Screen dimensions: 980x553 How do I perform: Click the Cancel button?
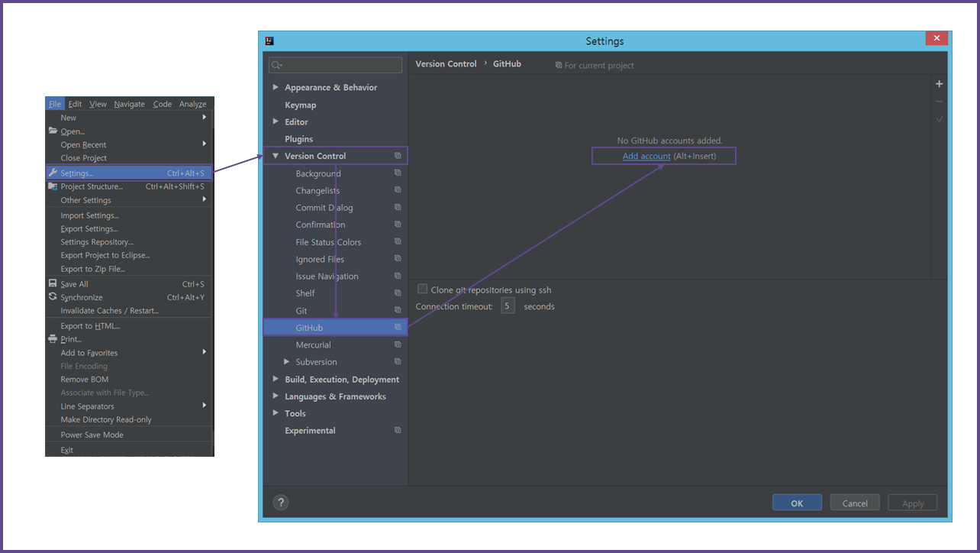(855, 503)
